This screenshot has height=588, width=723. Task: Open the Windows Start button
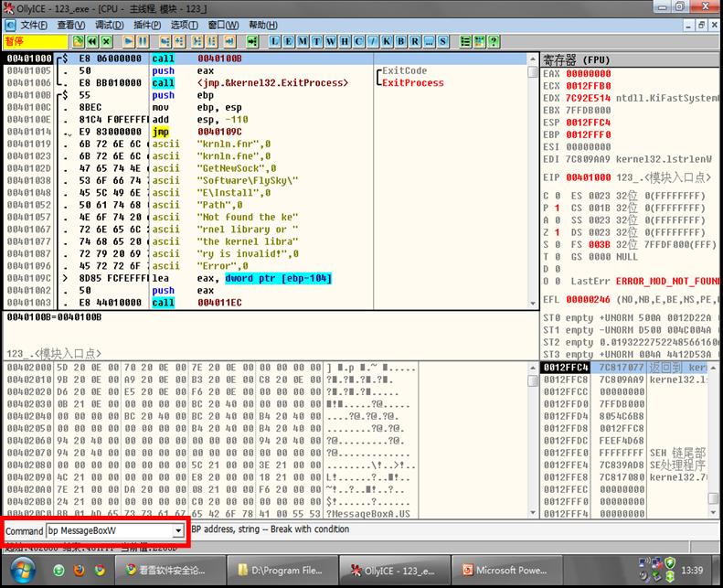click(21, 571)
